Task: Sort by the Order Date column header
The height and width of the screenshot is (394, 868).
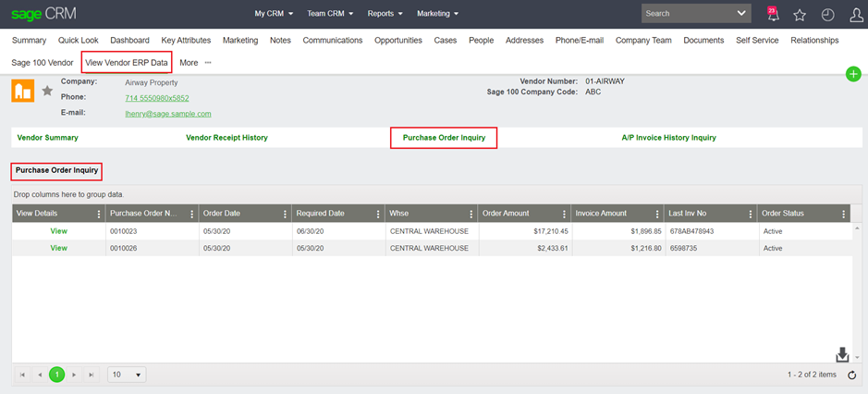Action: pos(222,214)
